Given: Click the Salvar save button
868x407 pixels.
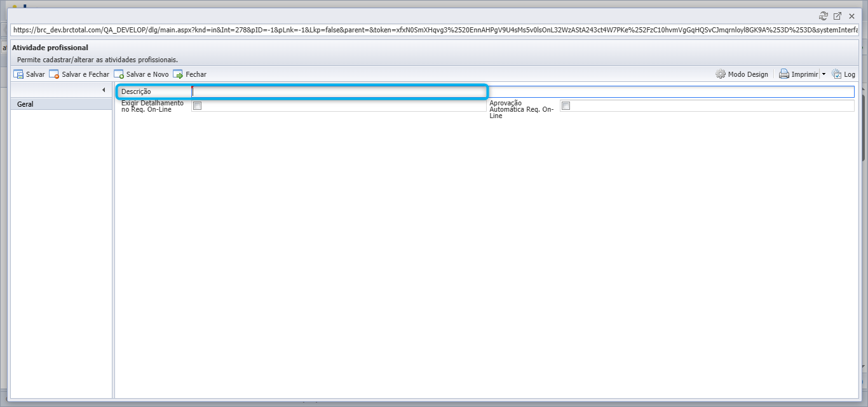Looking at the screenshot, I should 29,74.
